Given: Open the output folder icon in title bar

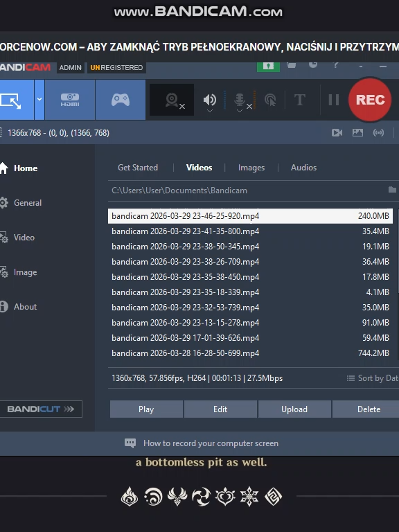Looking at the screenshot, I should tap(291, 65).
